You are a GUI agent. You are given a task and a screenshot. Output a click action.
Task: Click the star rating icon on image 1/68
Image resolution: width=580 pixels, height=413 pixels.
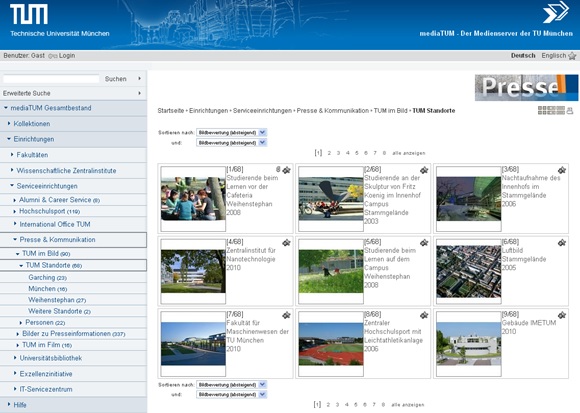click(286, 170)
